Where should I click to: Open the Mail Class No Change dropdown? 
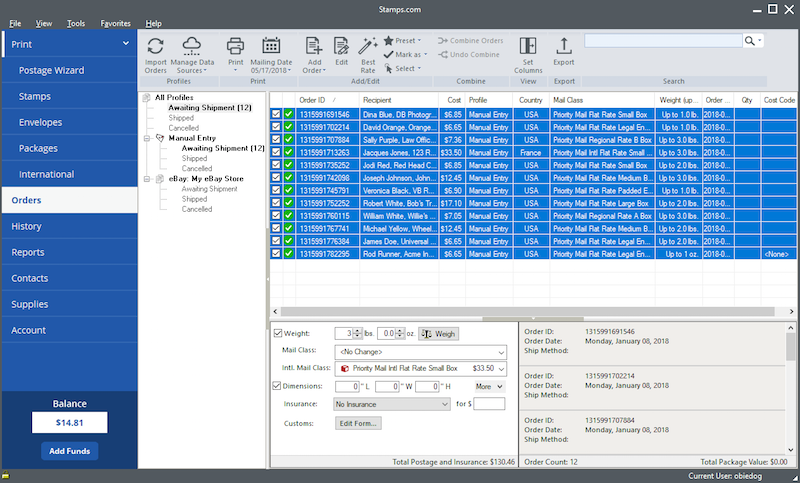420,352
